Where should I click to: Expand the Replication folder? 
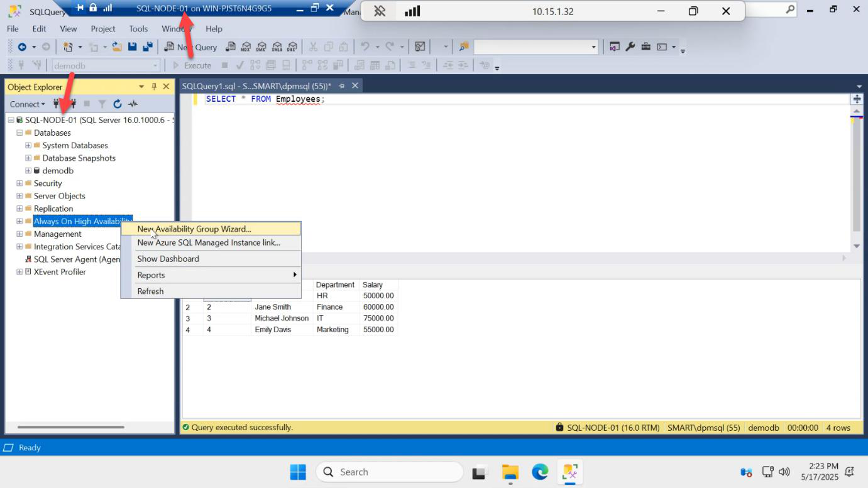tap(19, 209)
